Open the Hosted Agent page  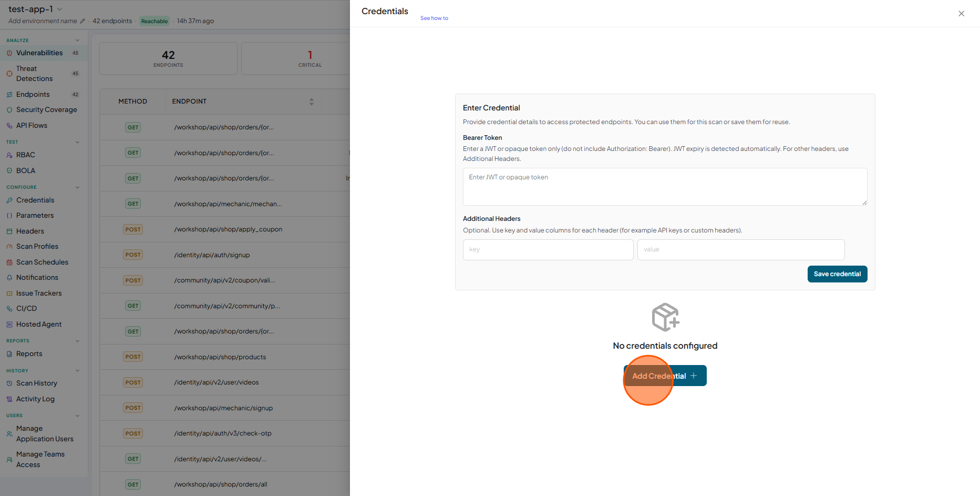tap(39, 325)
